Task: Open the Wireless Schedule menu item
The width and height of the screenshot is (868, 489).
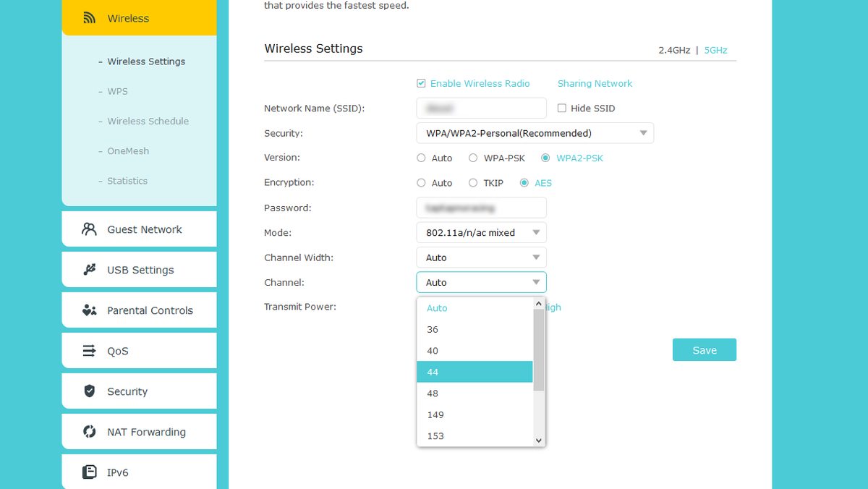Action: 147,121
